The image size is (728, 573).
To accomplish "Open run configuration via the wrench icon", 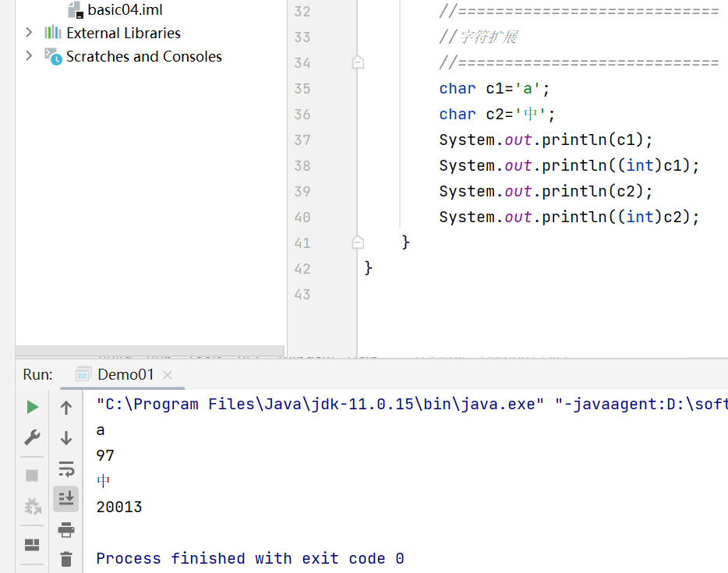I will coord(32,437).
